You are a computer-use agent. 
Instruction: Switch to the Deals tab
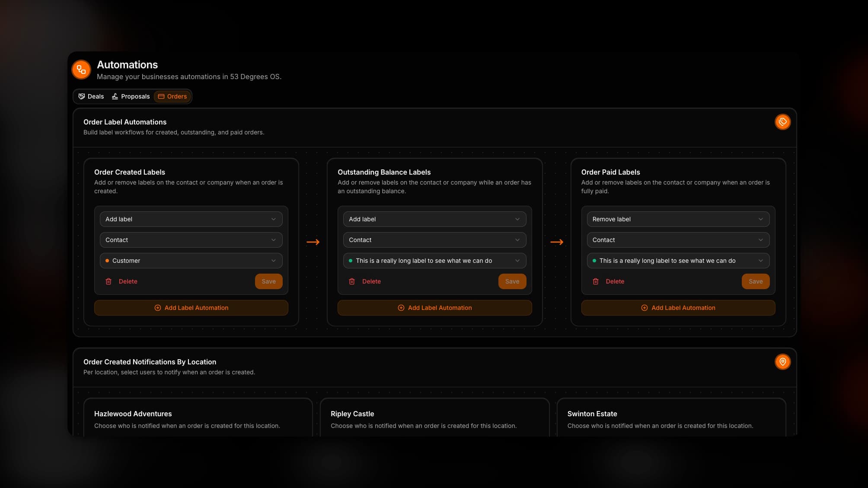tap(91, 96)
